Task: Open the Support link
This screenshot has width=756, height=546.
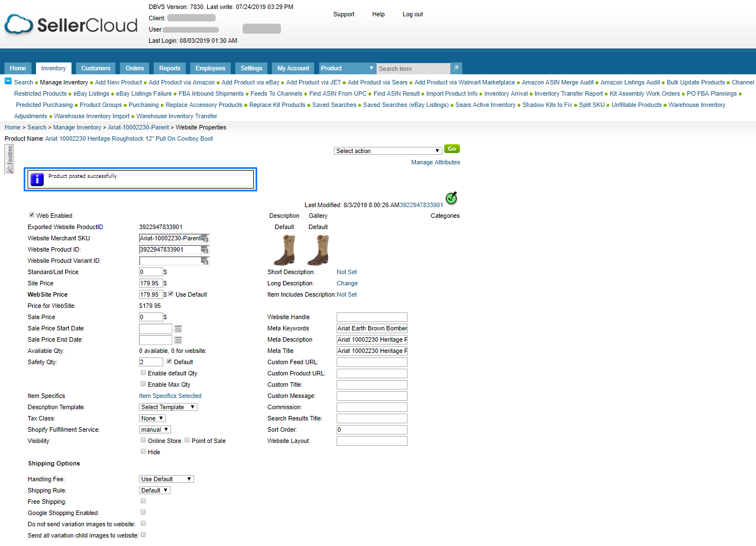Action: (344, 14)
